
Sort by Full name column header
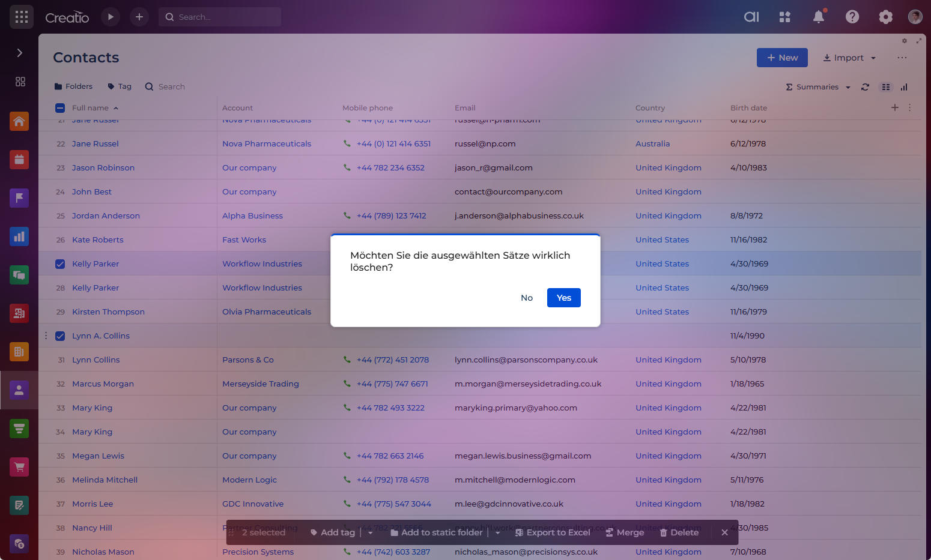coord(91,108)
